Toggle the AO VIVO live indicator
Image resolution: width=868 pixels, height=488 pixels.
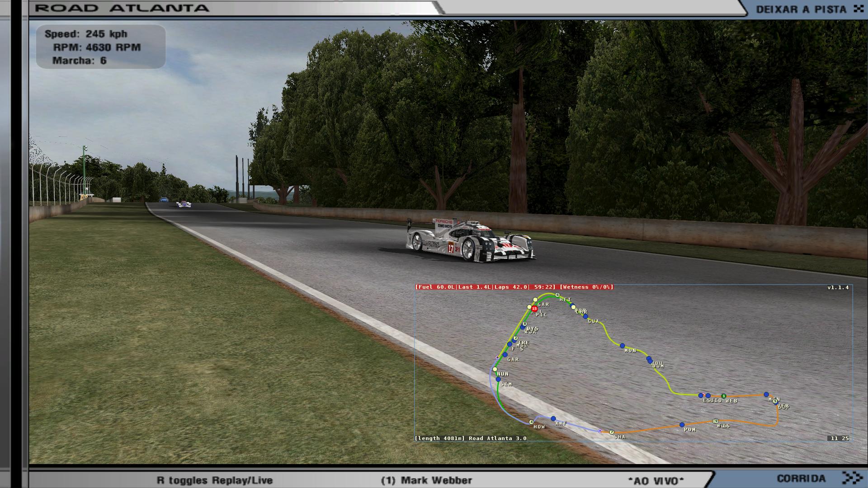656,480
